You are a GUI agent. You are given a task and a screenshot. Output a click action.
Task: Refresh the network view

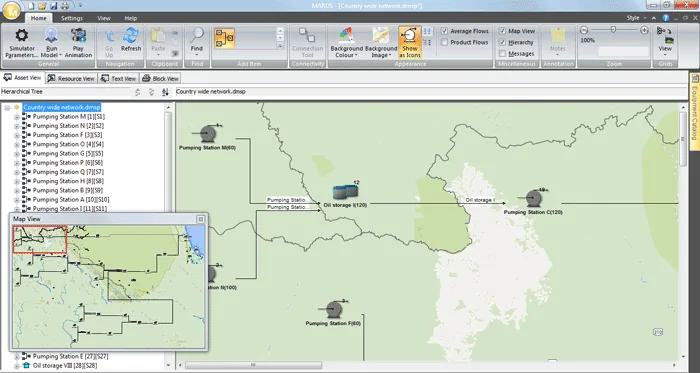tap(131, 35)
